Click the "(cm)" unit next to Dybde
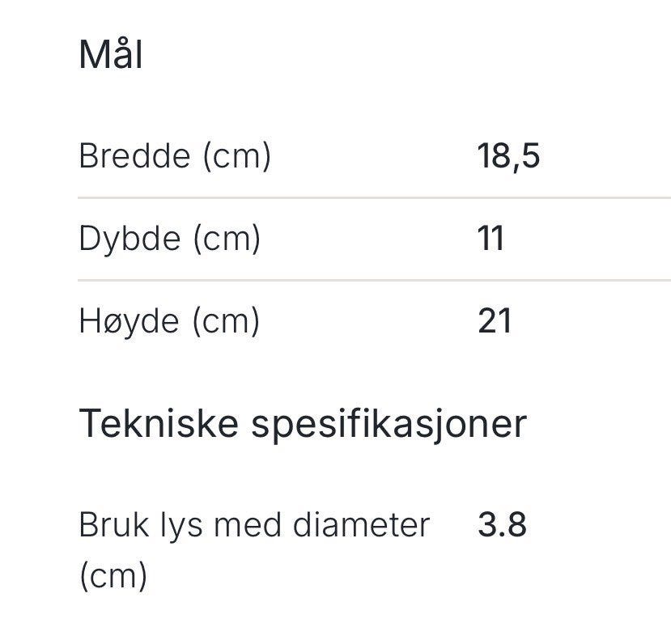 click(x=226, y=239)
